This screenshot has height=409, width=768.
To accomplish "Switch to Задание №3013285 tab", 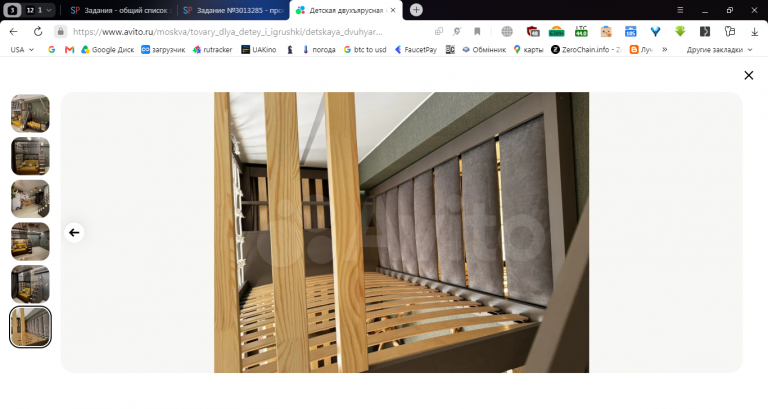I will click(234, 10).
